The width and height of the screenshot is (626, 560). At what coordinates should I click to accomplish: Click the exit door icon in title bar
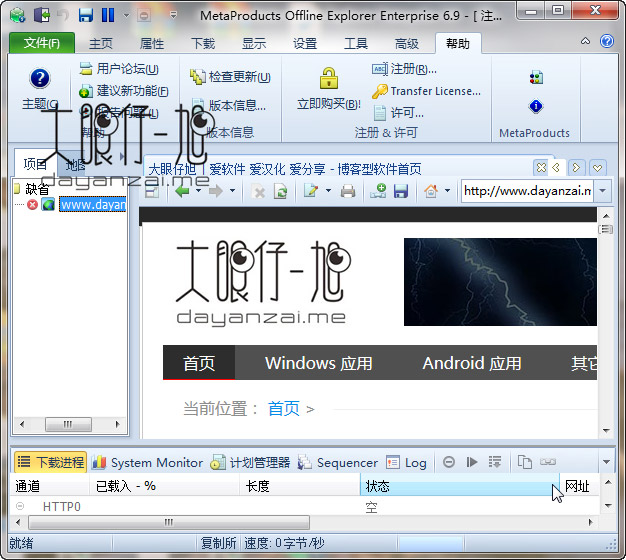[x=42, y=16]
